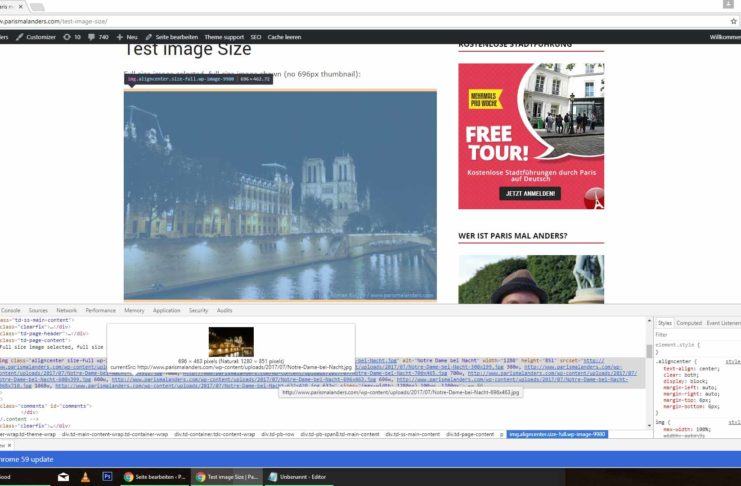Screen dimensions: 741x486
Task: Switch to Test image Size Chrome window
Action: (x=227, y=477)
